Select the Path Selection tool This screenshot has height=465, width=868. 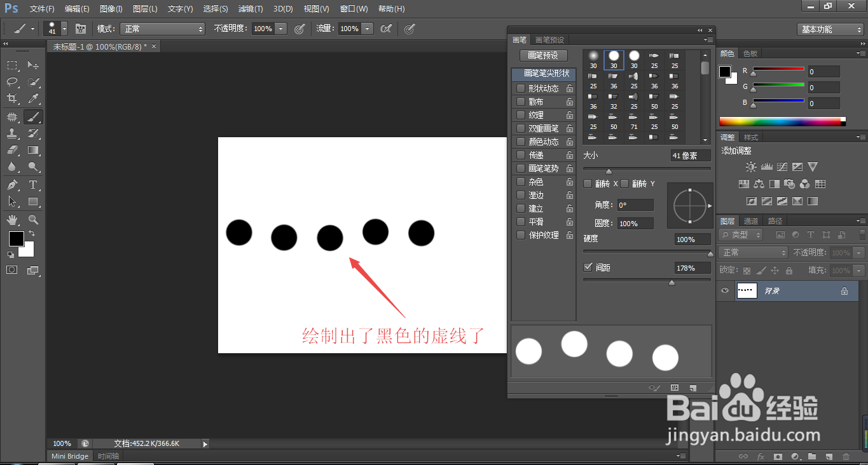[x=12, y=201]
